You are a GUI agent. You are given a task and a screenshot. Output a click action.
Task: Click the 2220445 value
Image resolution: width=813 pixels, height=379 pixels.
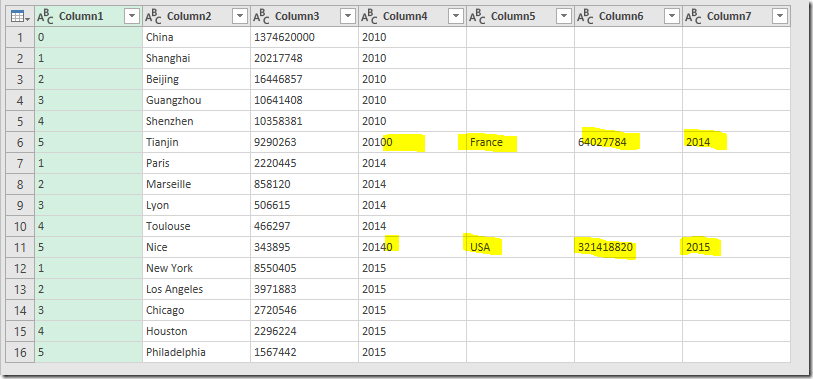tap(275, 163)
